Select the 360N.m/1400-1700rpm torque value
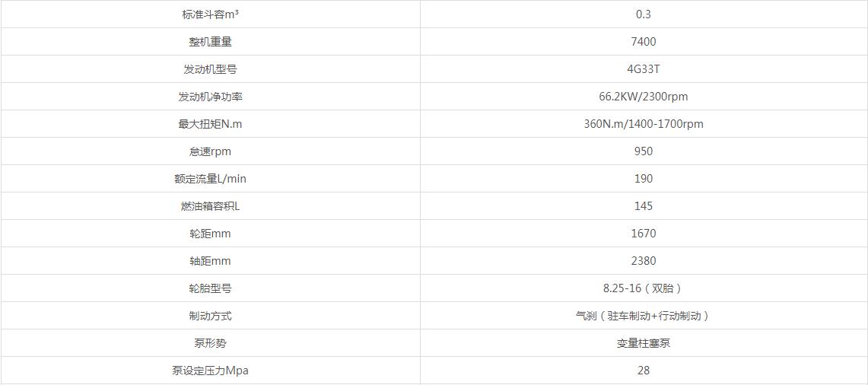Screen dimensions: 868x385 click(x=644, y=124)
